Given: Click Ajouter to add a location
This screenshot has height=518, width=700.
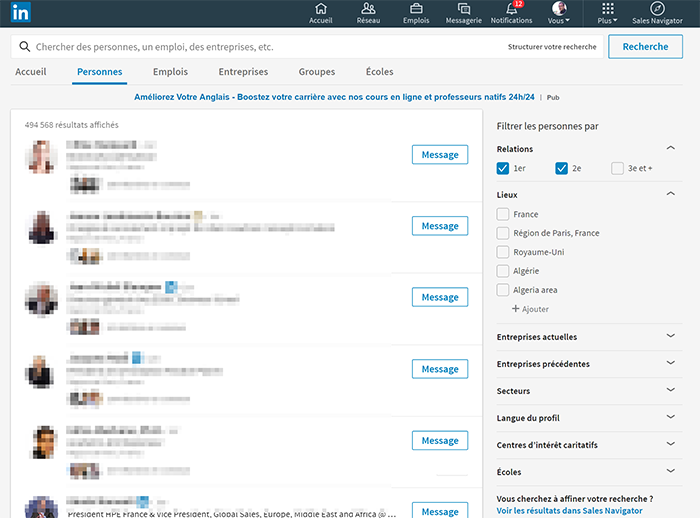Looking at the screenshot, I should tap(530, 309).
